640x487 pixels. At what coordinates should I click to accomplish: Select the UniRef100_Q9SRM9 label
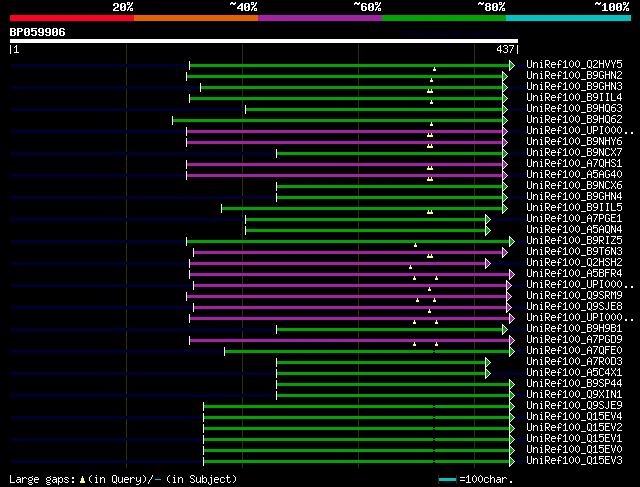tap(574, 296)
